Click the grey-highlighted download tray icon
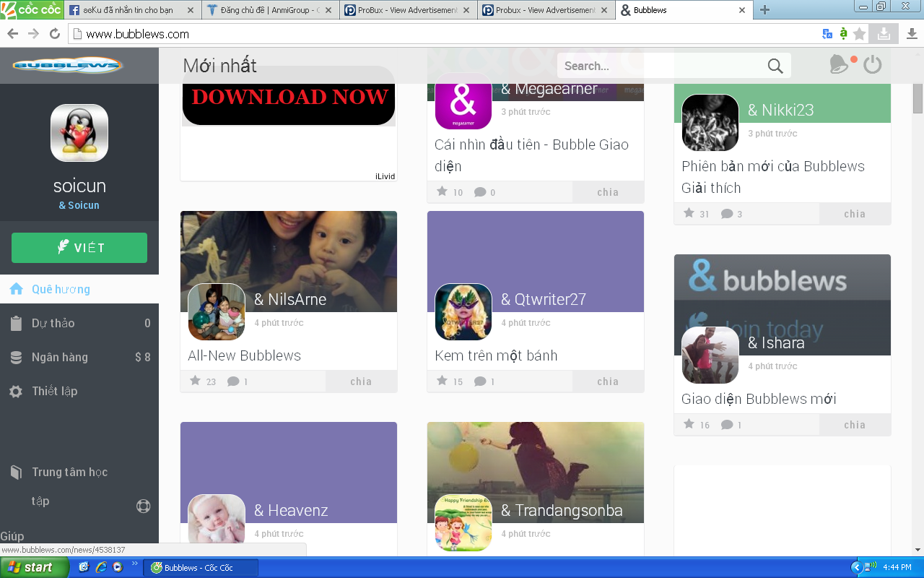924x578 pixels. point(884,33)
